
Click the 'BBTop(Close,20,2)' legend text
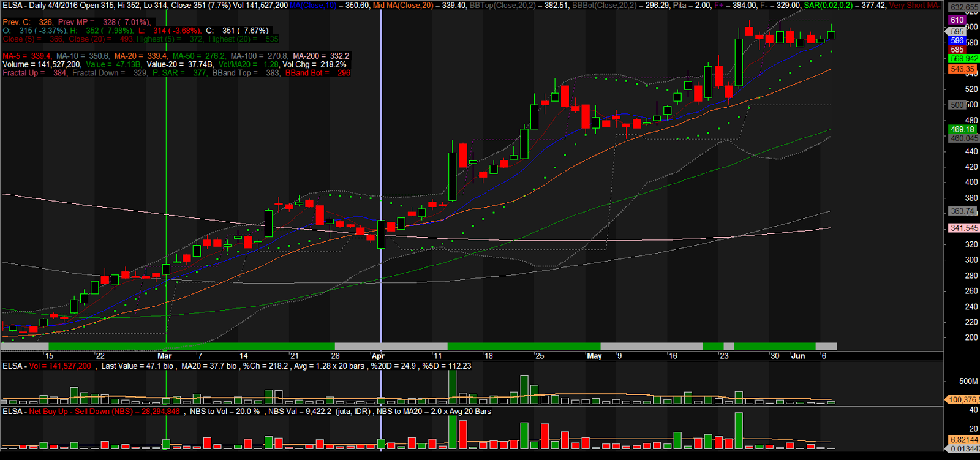pyautogui.click(x=502, y=6)
